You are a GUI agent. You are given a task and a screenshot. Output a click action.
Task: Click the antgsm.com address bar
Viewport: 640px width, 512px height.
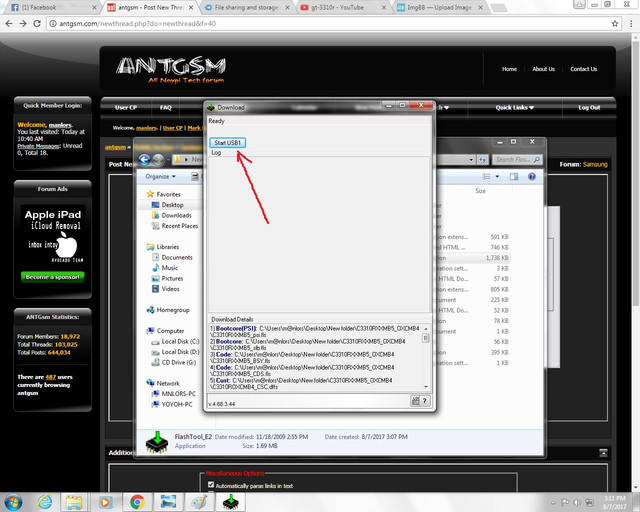[x=327, y=24]
